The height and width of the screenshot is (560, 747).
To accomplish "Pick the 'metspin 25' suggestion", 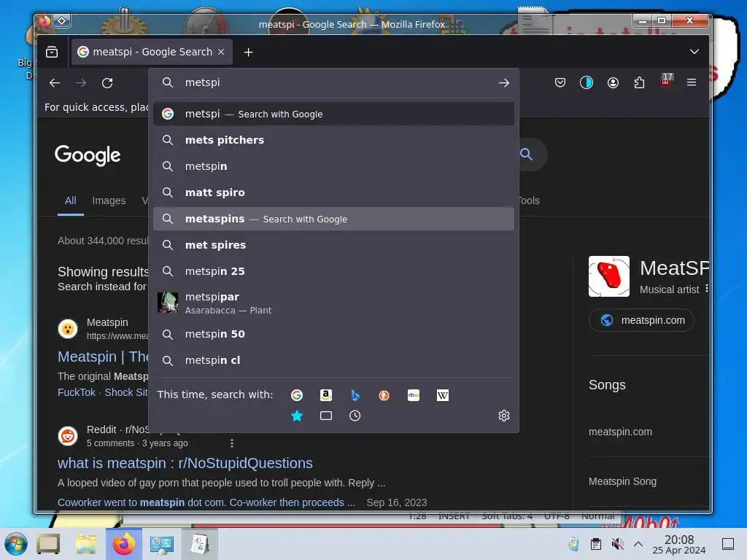I will click(x=333, y=271).
